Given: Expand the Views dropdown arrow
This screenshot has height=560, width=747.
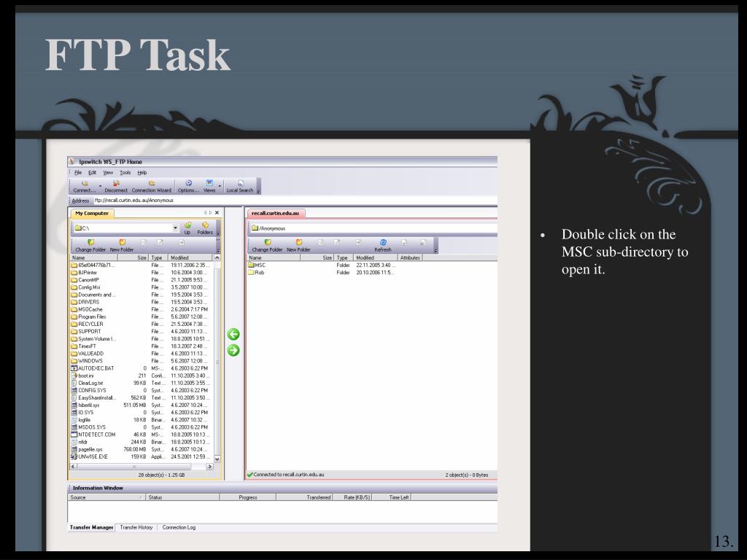Looking at the screenshot, I should point(220,186).
